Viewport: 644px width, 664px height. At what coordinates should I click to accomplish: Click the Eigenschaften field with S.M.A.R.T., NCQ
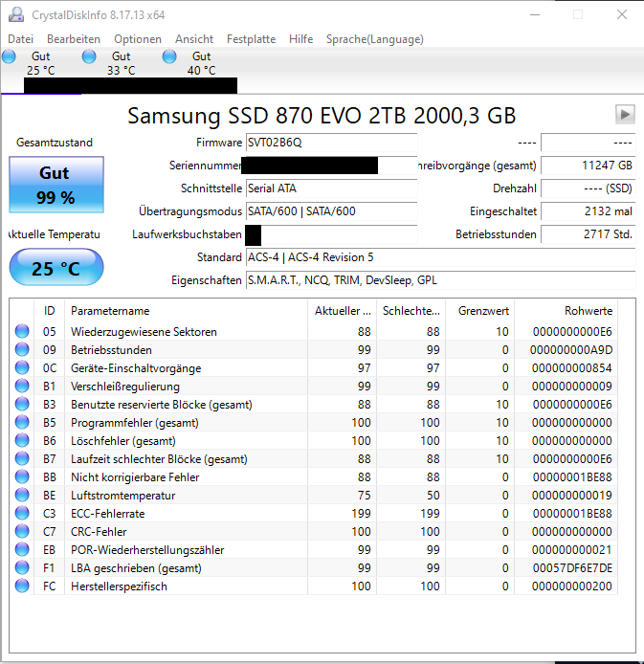441,280
